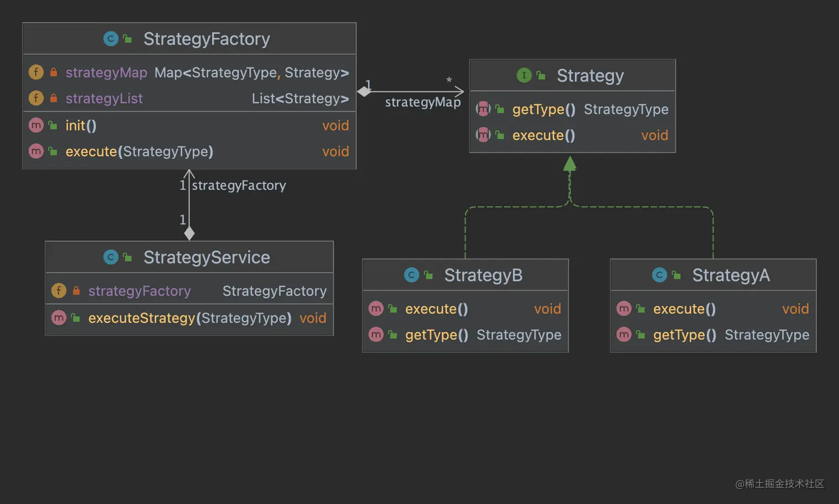This screenshot has height=504, width=839.
Task: Click the init() method icon
Action: (x=36, y=125)
